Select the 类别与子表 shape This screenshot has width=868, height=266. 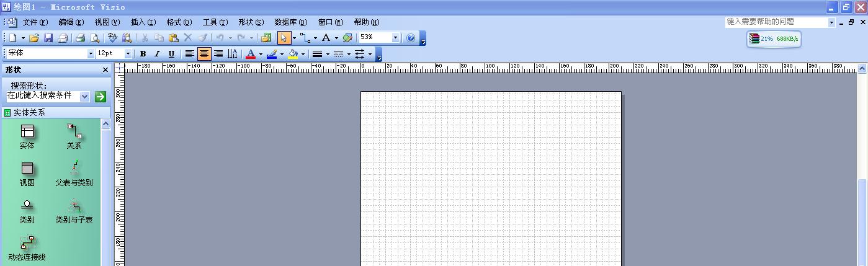tap(74, 211)
